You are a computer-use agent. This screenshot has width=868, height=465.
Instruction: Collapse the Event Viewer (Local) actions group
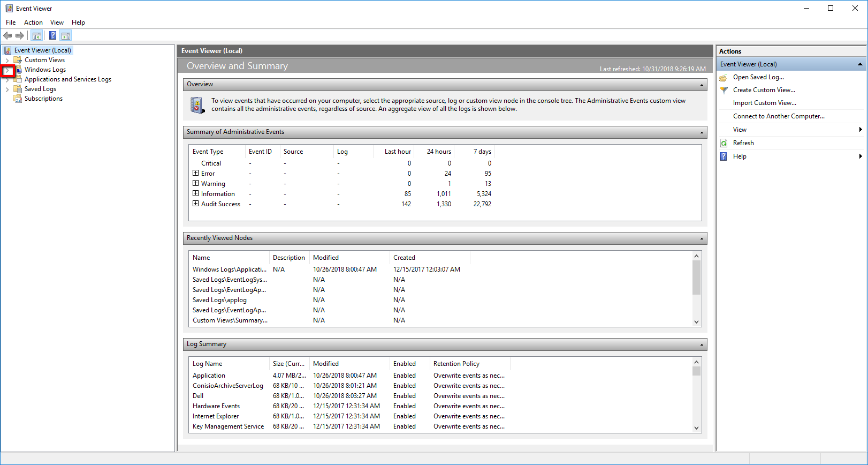point(860,64)
